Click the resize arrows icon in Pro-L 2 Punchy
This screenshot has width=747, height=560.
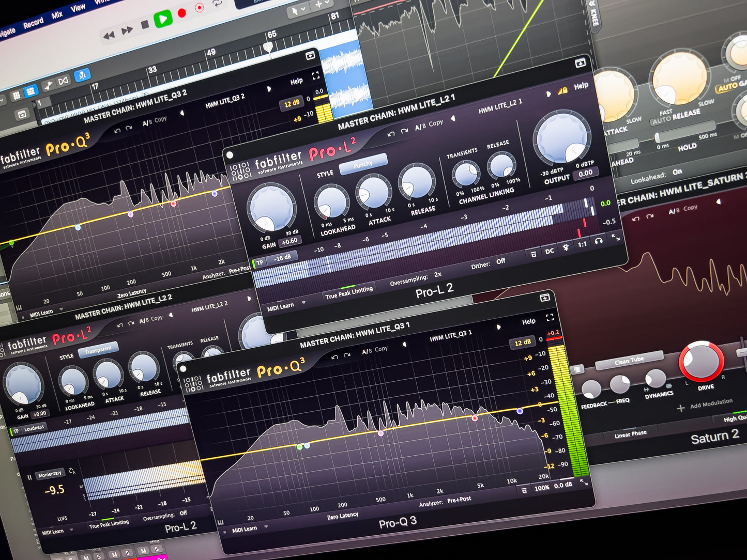coord(615,237)
